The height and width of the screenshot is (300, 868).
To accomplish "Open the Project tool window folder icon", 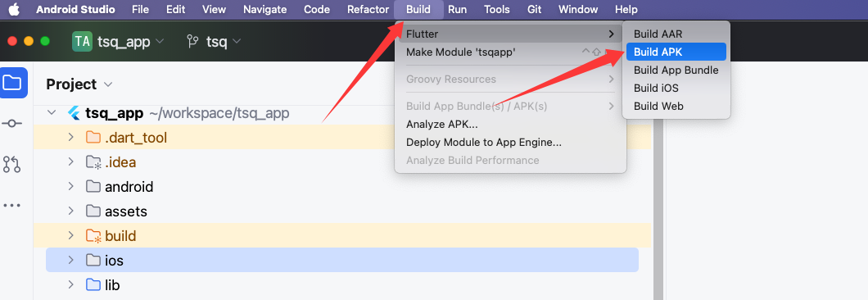I will coord(12,83).
